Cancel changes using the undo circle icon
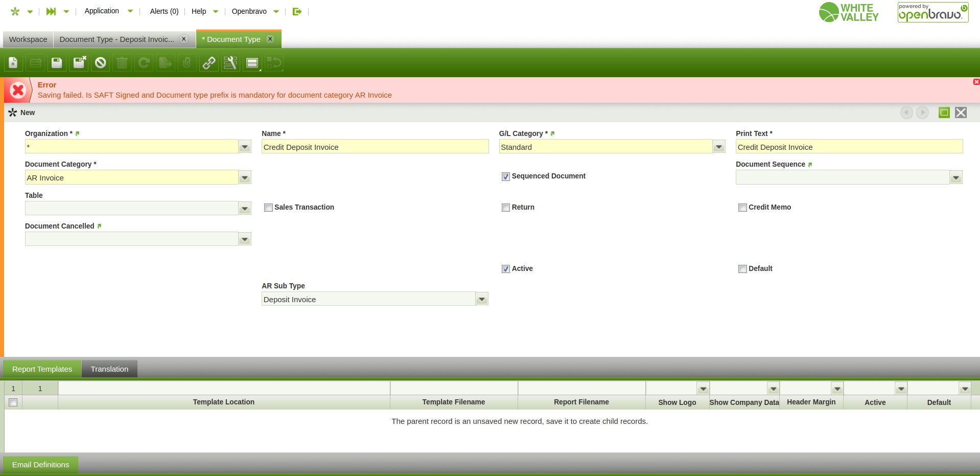This screenshot has width=980, height=476. point(101,63)
